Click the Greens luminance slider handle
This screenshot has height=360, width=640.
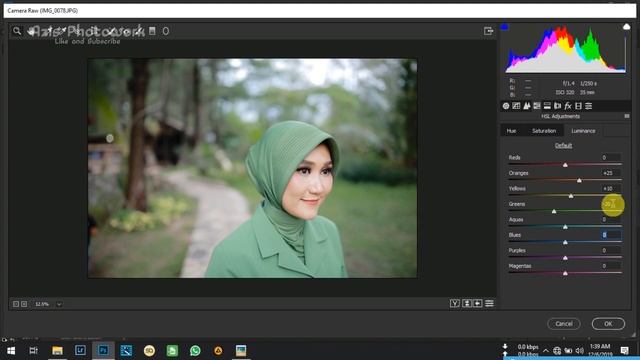(554, 211)
